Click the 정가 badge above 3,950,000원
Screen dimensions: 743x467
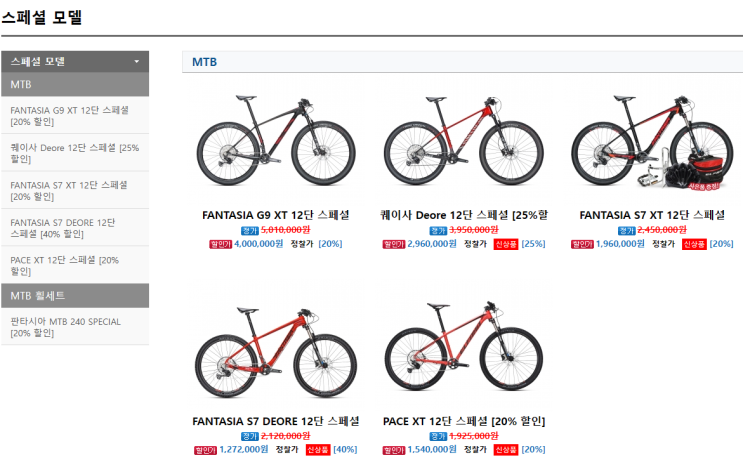437,230
